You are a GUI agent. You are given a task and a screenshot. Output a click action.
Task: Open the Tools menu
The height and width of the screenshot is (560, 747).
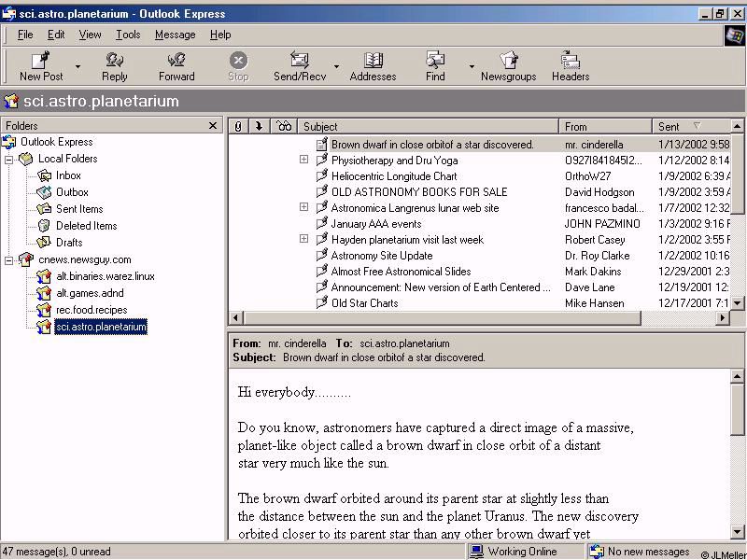point(128,35)
